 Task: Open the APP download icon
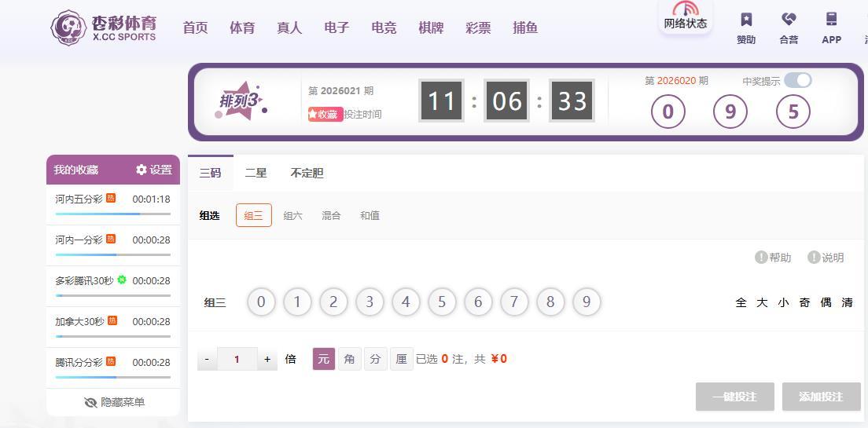[x=832, y=20]
